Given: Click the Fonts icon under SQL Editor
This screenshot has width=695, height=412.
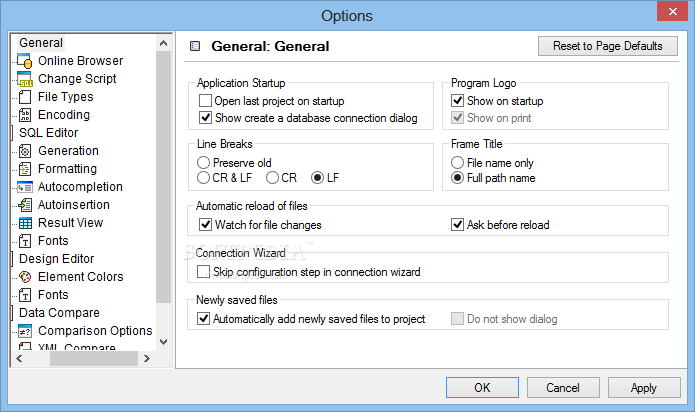Looking at the screenshot, I should click(x=25, y=241).
